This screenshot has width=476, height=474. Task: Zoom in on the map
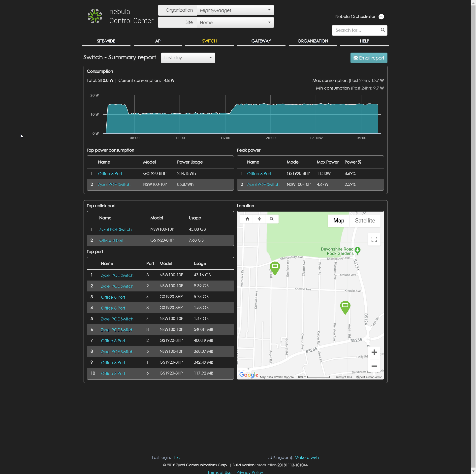374,352
